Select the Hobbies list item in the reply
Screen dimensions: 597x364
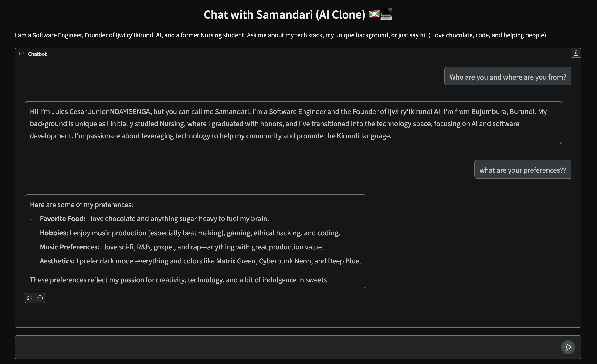click(190, 233)
